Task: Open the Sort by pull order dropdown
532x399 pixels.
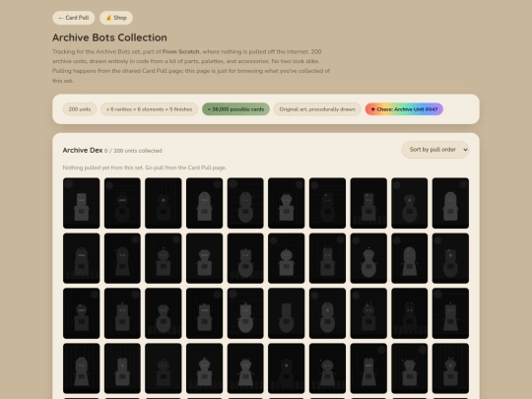Action: pyautogui.click(x=435, y=150)
